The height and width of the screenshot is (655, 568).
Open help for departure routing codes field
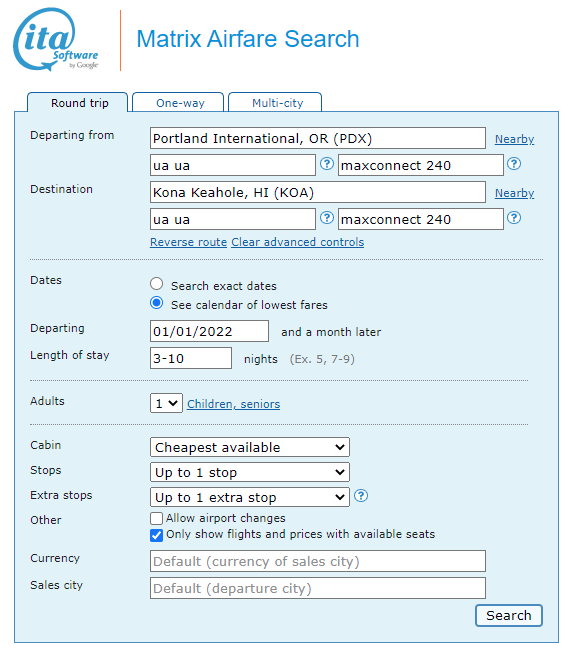tap(327, 164)
